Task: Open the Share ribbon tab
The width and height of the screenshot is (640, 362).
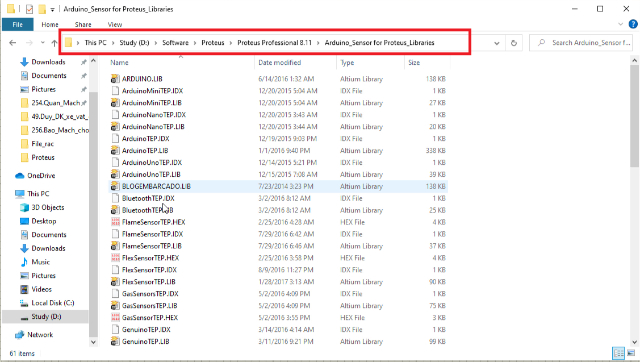Action: 83,24
